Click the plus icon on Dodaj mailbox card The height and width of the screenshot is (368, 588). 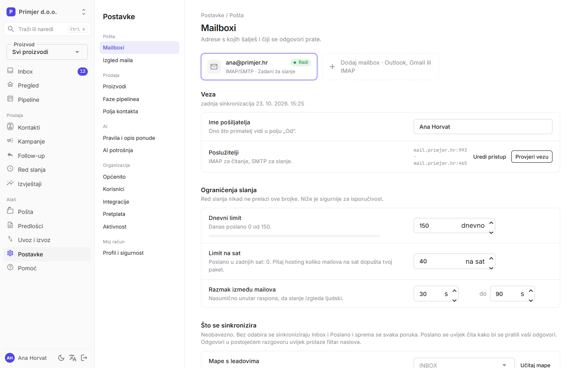pos(332,67)
